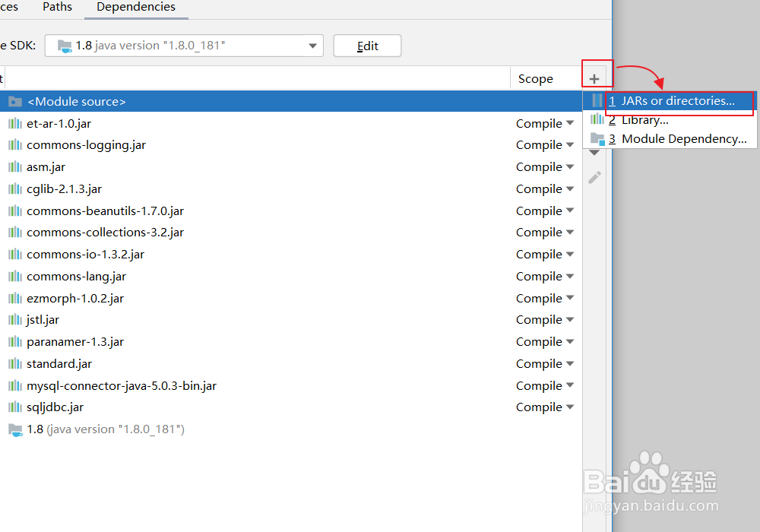Select the <Module source> row
760x532 pixels.
[291, 101]
